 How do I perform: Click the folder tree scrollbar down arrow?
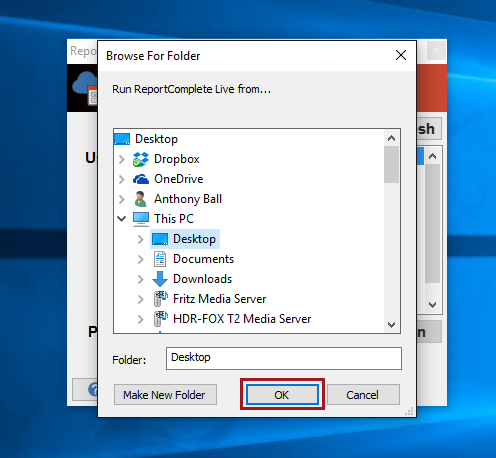click(392, 324)
